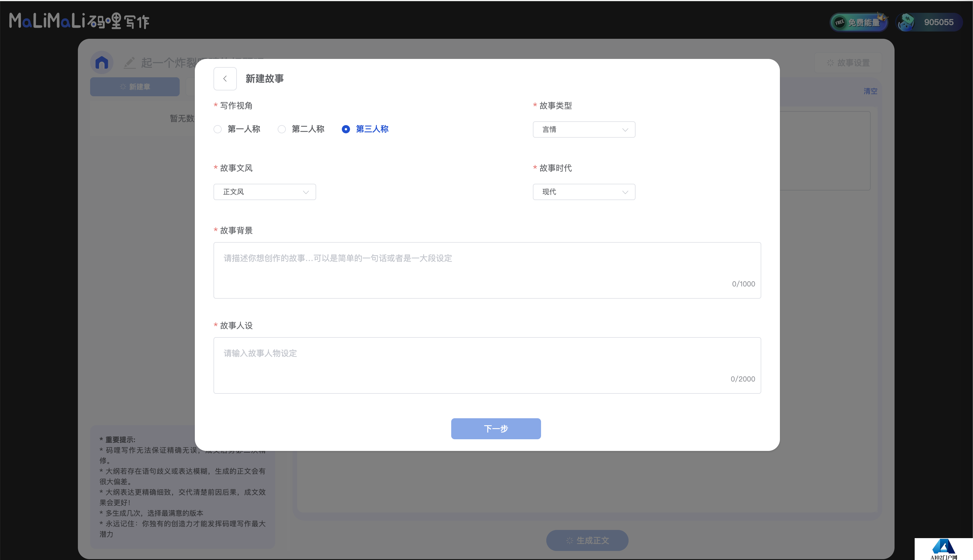The height and width of the screenshot is (560, 973).
Task: Open 故事设置 in the background page
Action: click(x=848, y=63)
